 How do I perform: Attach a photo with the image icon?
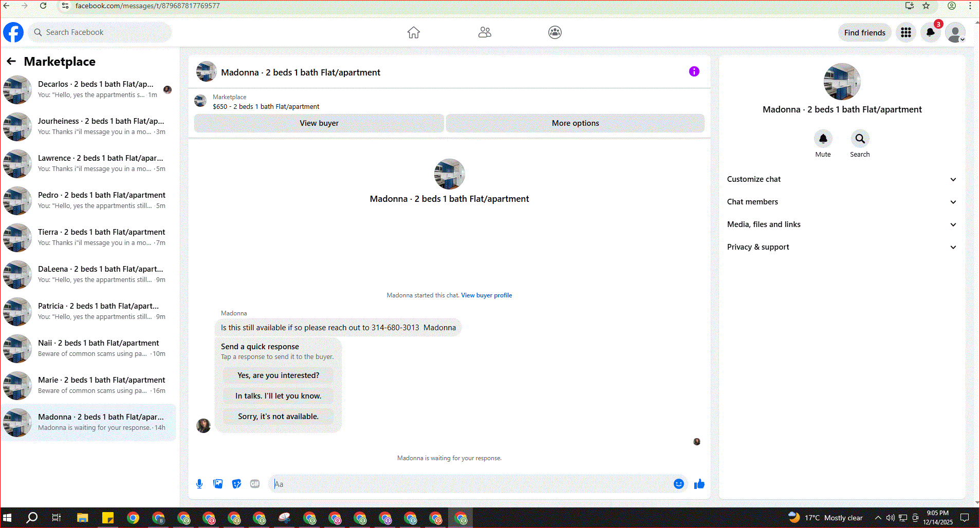218,484
